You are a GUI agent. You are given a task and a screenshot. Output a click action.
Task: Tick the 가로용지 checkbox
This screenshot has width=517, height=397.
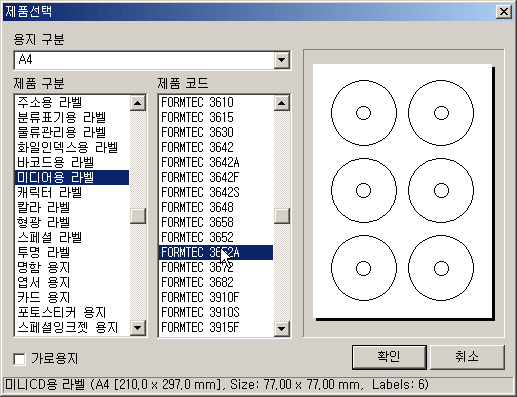20,359
